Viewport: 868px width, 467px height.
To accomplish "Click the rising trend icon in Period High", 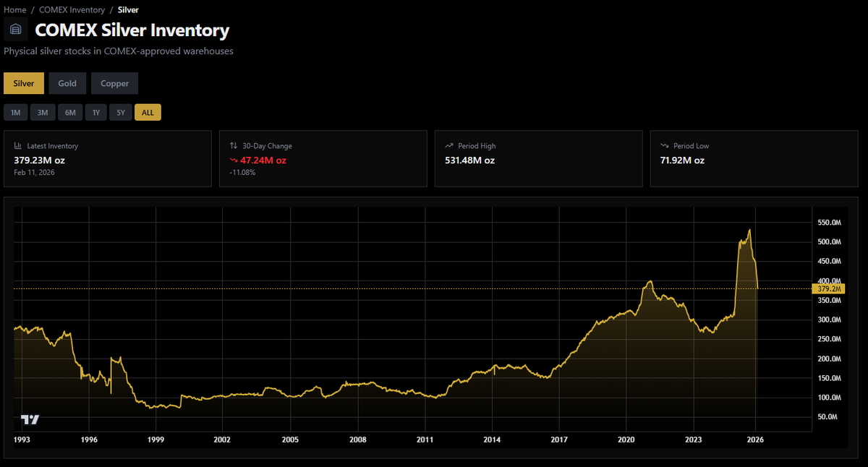I will 449,146.
